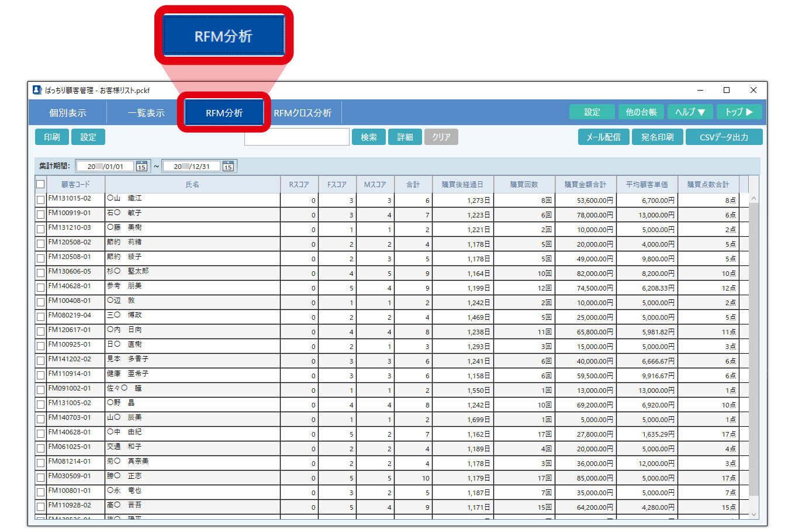Sort by Rスコア column header
795x532 pixels.
click(299, 184)
